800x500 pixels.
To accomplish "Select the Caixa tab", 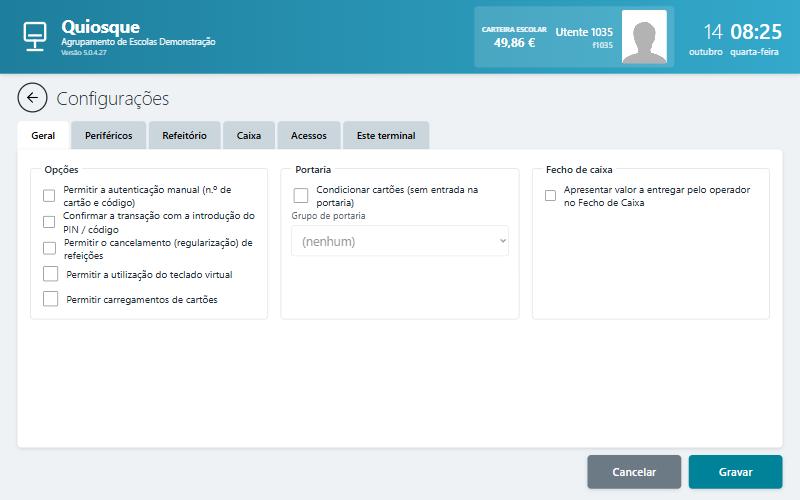I will coord(249,136).
